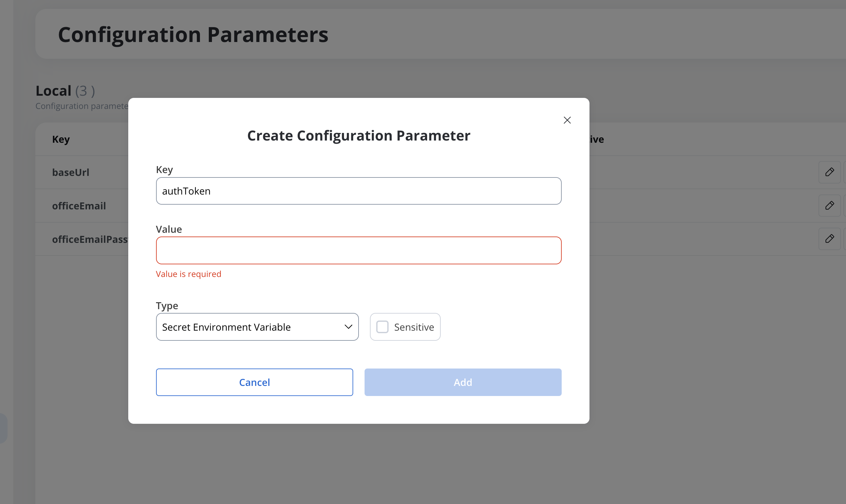The image size is (846, 504).
Task: Focus the Key input containing authToken
Action: click(359, 191)
